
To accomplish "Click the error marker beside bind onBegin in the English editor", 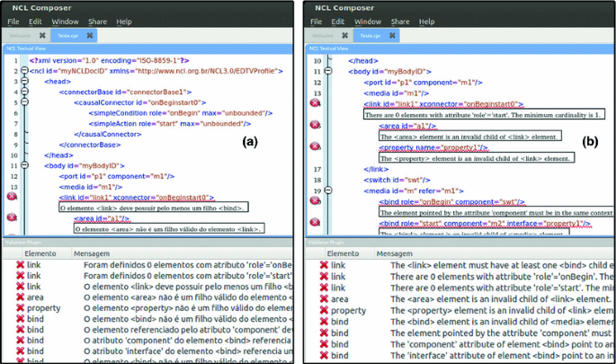I will click(x=315, y=200).
